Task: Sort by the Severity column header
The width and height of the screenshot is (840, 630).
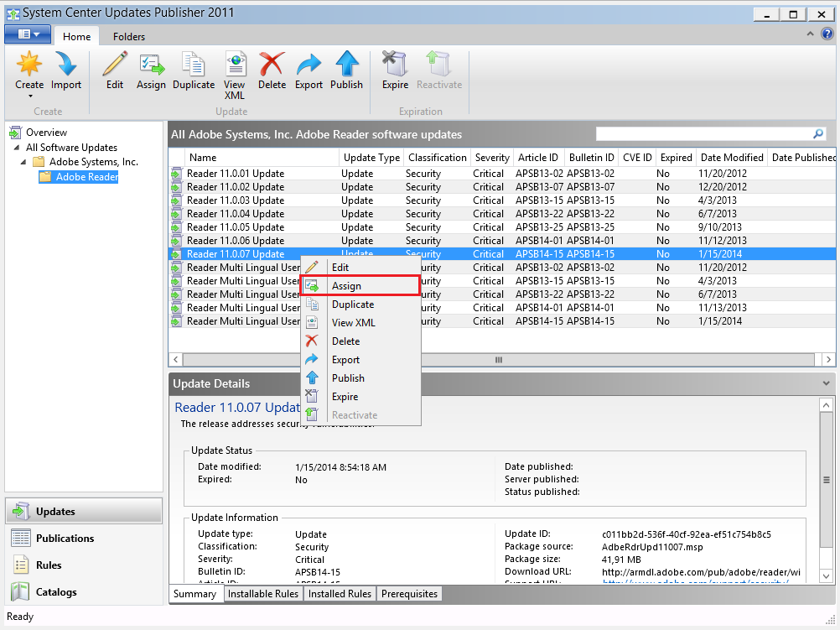Action: click(x=492, y=158)
